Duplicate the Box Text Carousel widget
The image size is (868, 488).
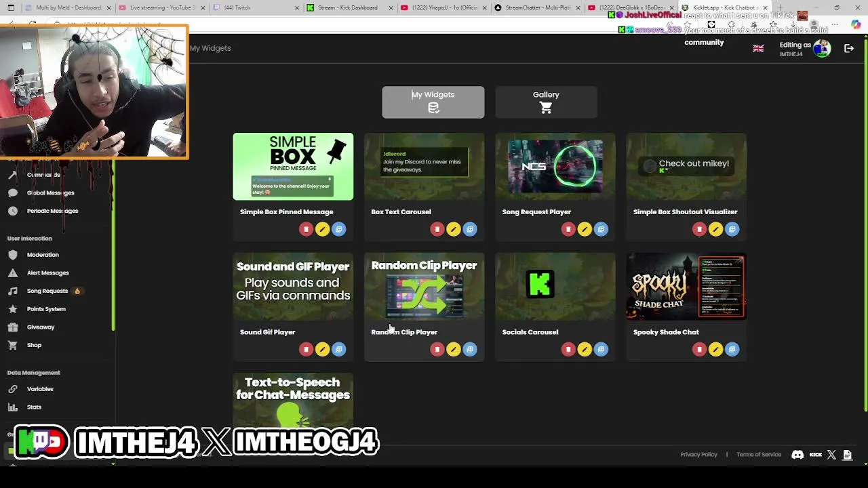(x=469, y=229)
